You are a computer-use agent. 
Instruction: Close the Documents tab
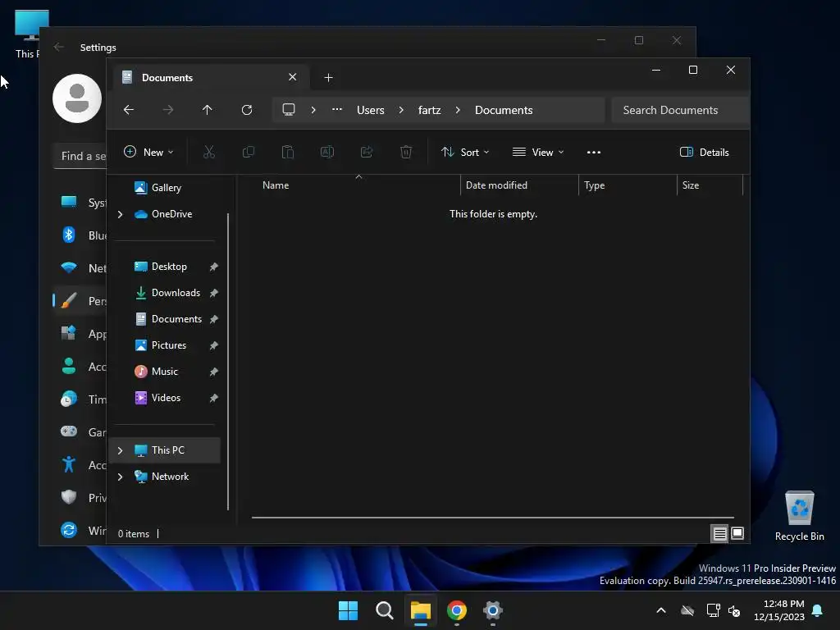(x=293, y=77)
